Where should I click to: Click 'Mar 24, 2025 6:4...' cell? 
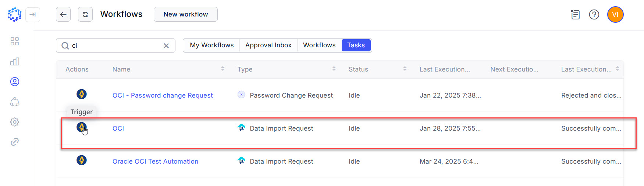[449, 161]
